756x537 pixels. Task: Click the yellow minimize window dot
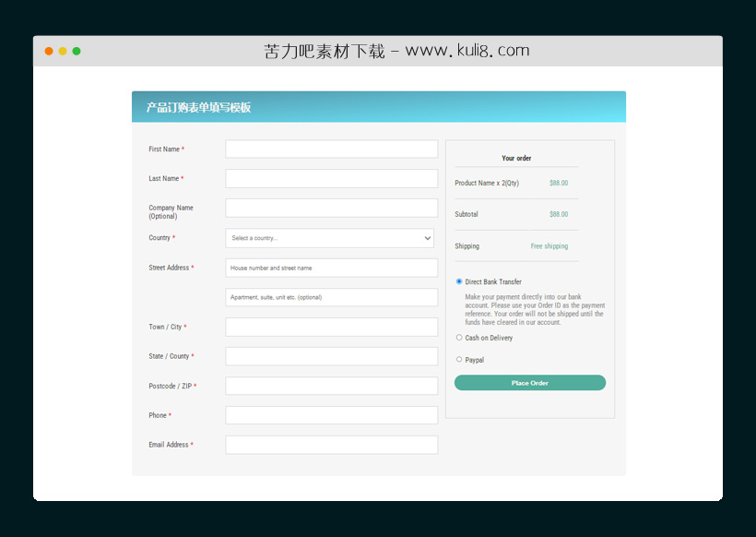point(63,51)
